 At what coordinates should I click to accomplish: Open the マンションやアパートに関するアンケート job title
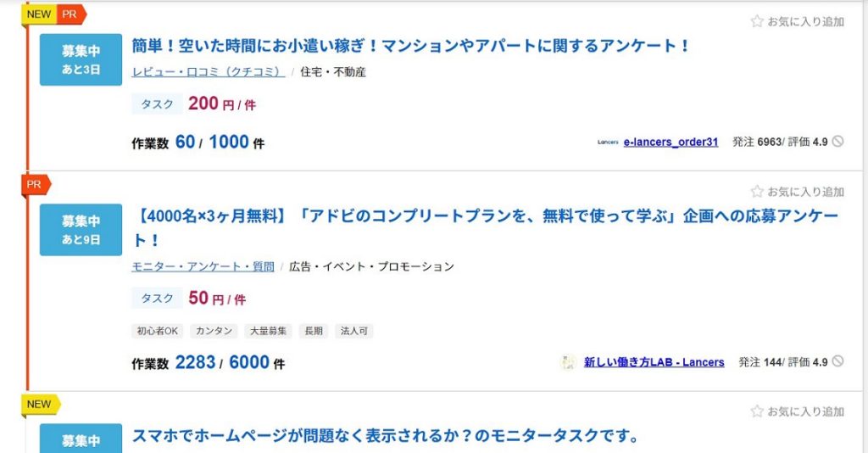click(x=411, y=46)
